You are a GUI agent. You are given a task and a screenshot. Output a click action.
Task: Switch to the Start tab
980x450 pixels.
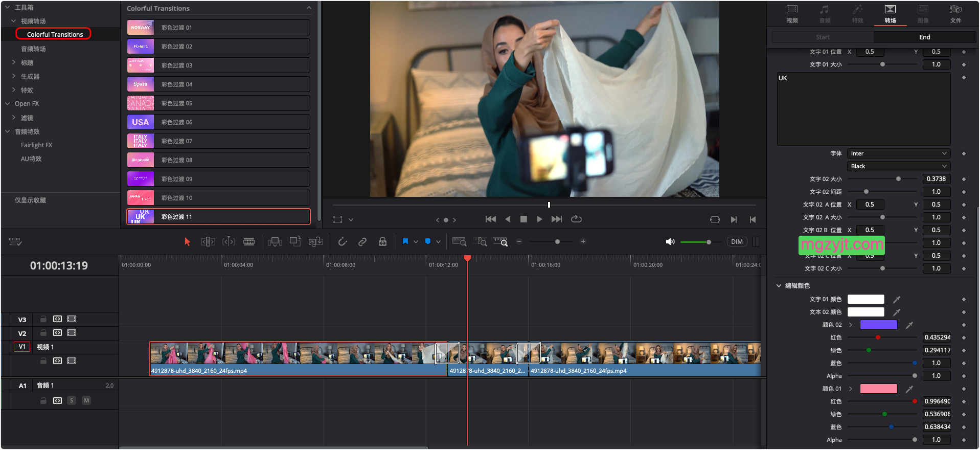[823, 37]
